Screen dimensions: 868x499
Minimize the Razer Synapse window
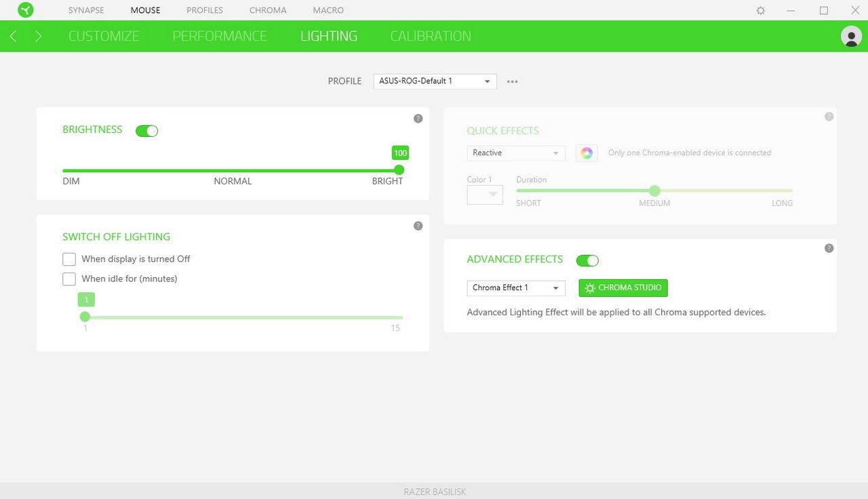click(x=791, y=11)
